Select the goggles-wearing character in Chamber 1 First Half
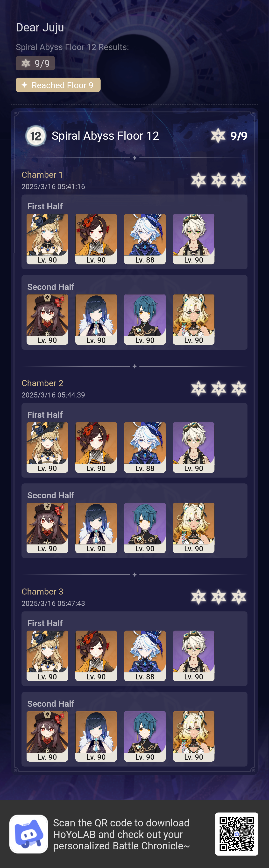269x868 pixels. 194,239
